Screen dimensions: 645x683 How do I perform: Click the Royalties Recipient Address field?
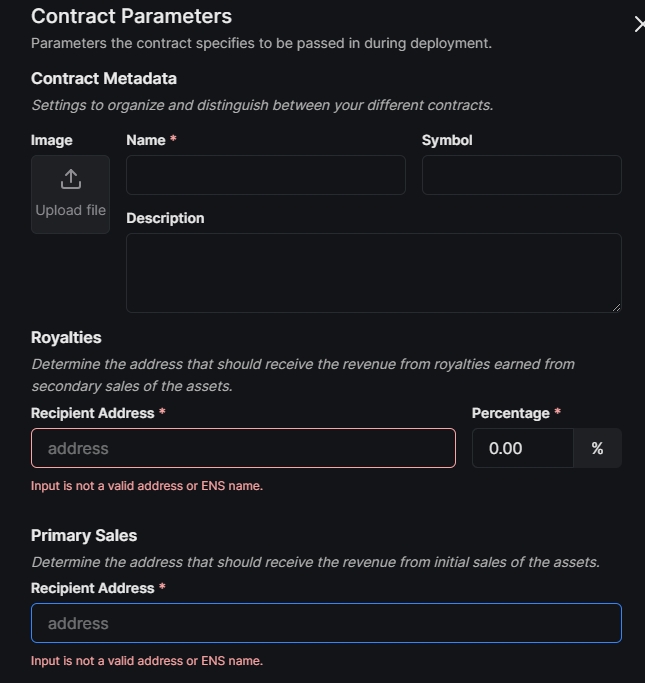click(243, 448)
